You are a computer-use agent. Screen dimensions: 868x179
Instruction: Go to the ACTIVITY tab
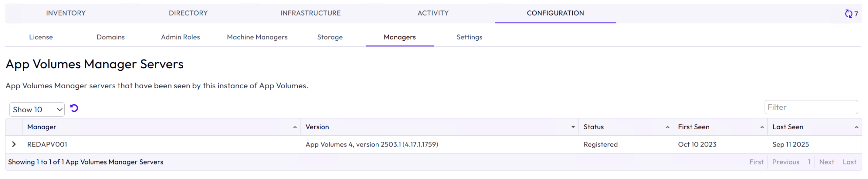pos(433,13)
